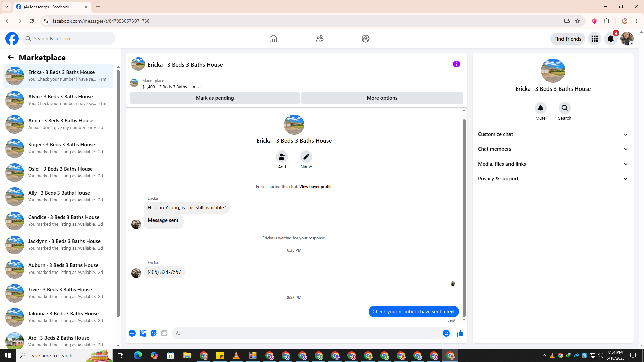Click conversation list scrollbar

point(118,193)
